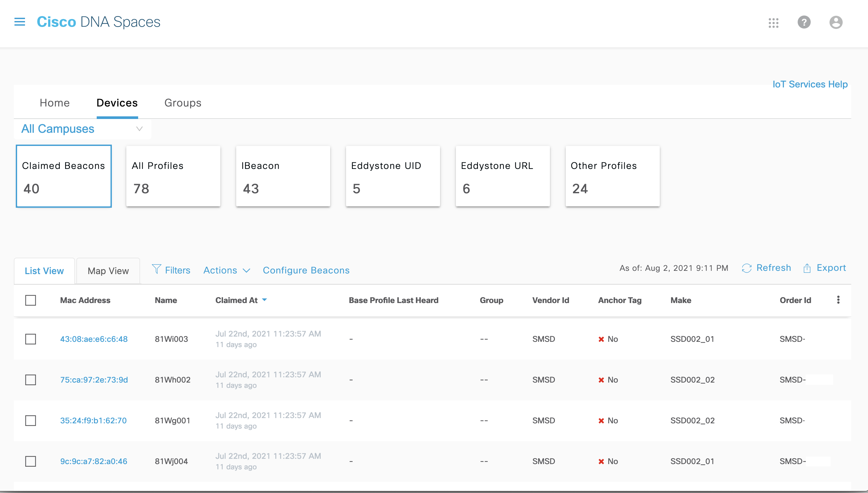Click the help question mark icon
This screenshot has width=868, height=493.
804,22
